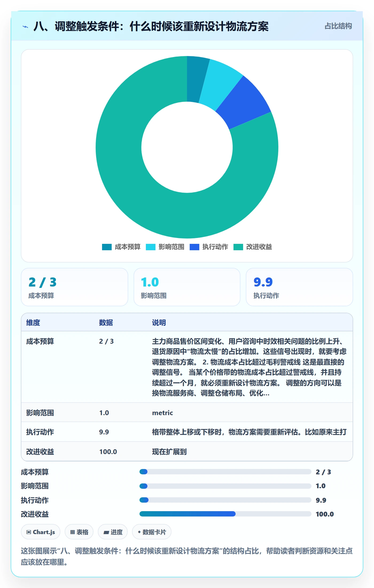Click the 现在扩展到 description cell
This screenshot has width=374, height=588.
pos(169,452)
